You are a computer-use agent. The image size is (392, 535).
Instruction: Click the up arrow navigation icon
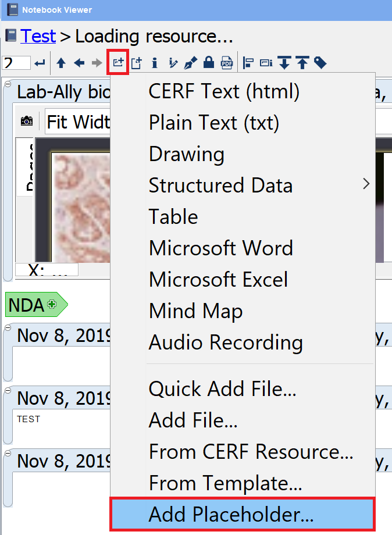click(x=61, y=63)
